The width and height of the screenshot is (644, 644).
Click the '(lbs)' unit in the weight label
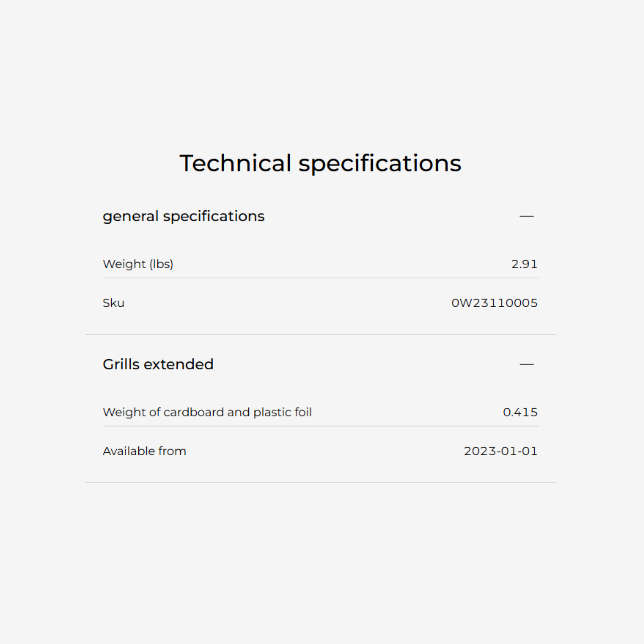coord(161,264)
